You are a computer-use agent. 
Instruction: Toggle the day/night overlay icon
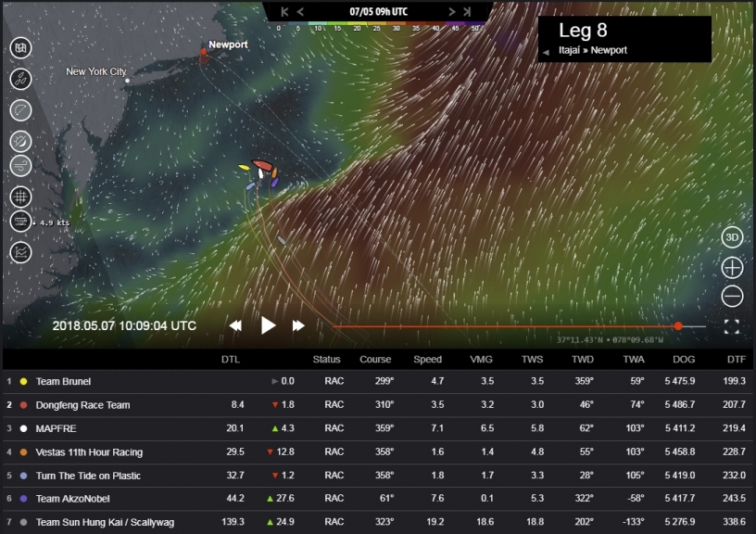pos(20,141)
